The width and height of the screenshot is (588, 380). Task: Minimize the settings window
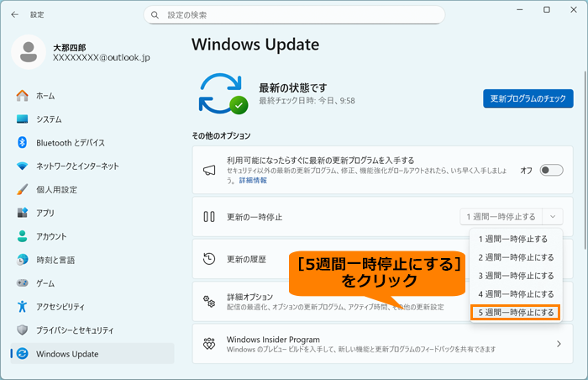point(520,10)
